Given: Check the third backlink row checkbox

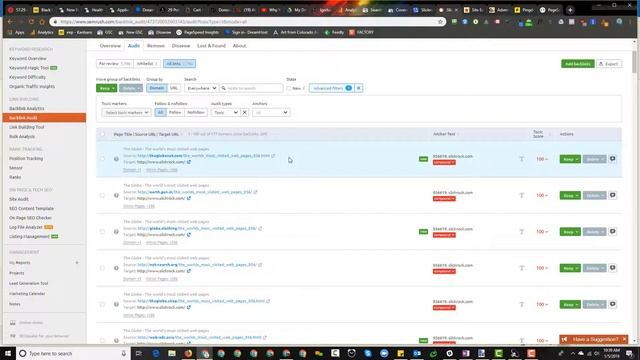Looking at the screenshot, I should tap(102, 231).
